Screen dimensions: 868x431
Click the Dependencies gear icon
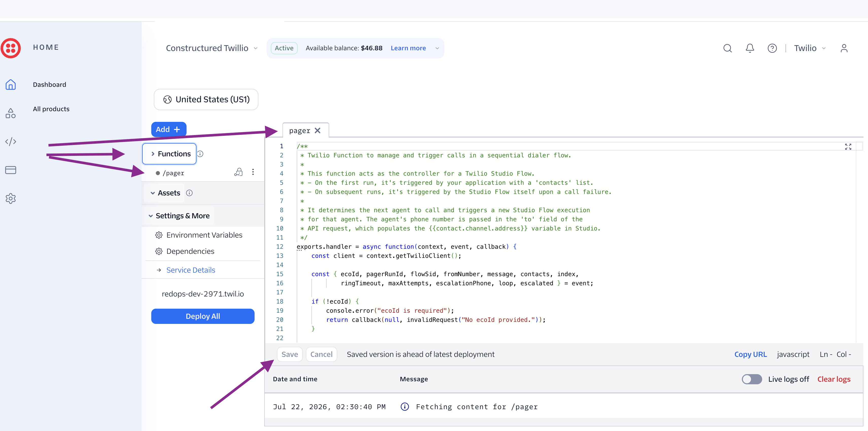[x=159, y=251]
